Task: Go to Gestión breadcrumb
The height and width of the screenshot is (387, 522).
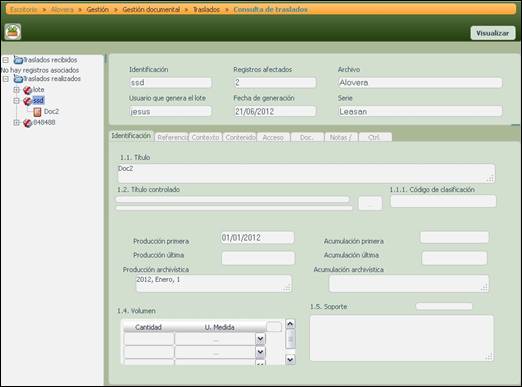Action: [98, 9]
